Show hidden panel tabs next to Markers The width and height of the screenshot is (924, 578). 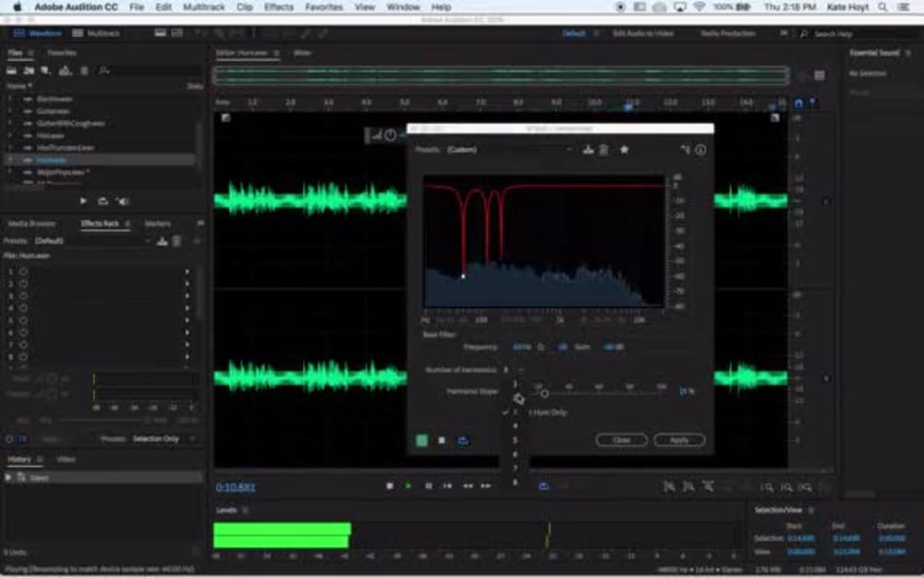[x=201, y=224]
